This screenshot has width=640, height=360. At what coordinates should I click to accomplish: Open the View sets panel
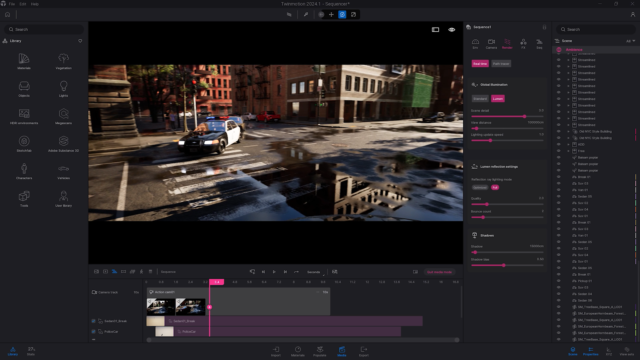(x=627, y=351)
